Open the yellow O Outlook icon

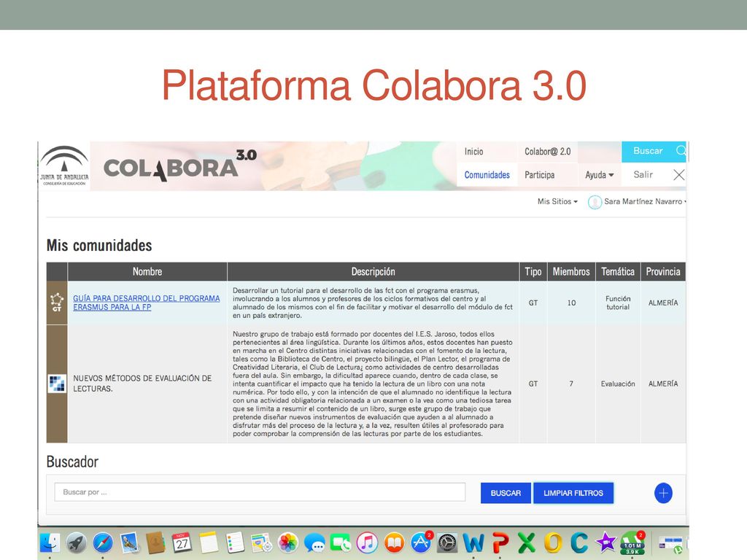coord(553,542)
